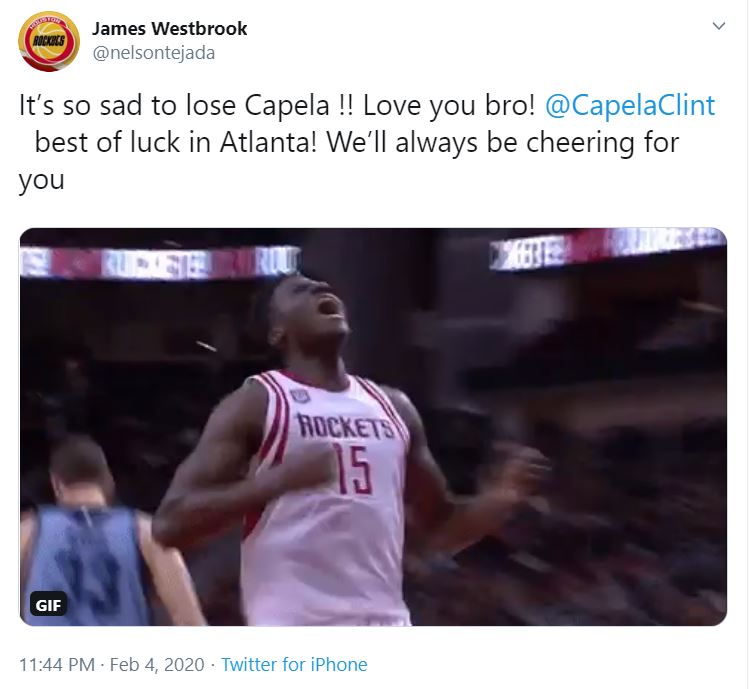Open the @CapelaClint mention

[630, 105]
